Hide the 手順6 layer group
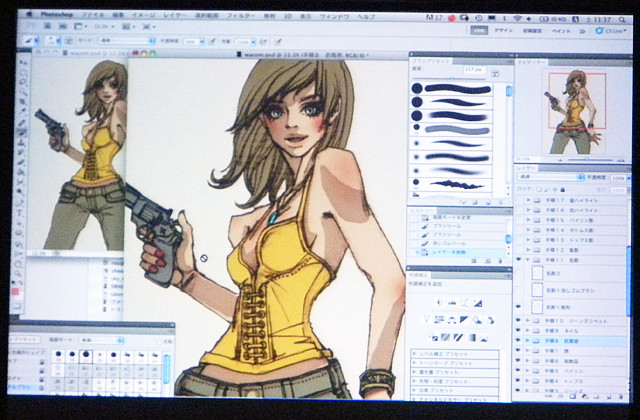640x420 pixels. pos(518,361)
